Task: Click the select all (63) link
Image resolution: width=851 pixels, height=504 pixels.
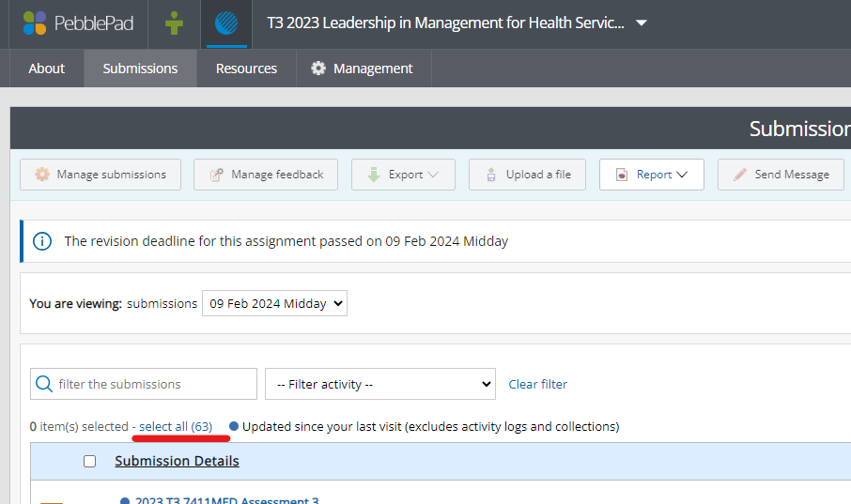Action: (176, 426)
